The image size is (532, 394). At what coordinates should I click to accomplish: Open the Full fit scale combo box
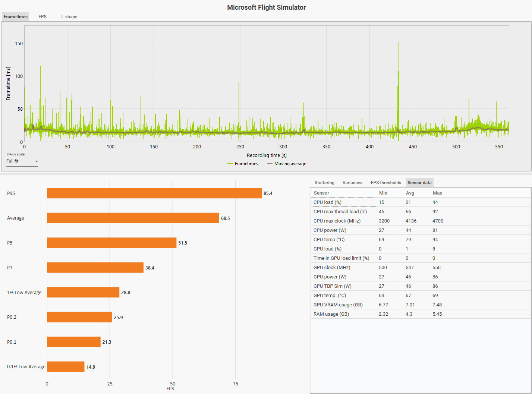(22, 161)
